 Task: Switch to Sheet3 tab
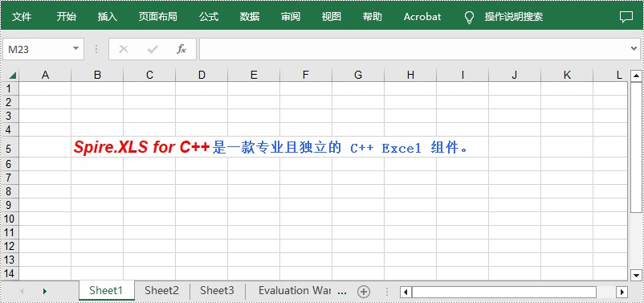(x=218, y=290)
